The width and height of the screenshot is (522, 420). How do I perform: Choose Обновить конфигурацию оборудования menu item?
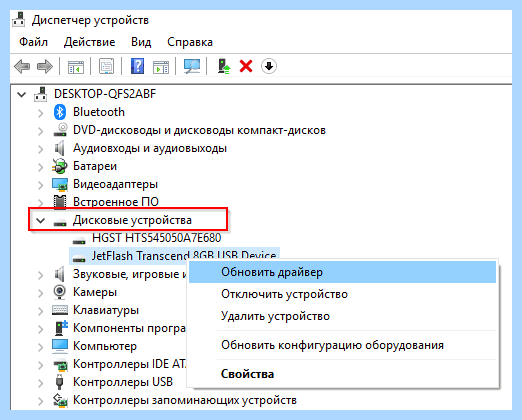[342, 345]
